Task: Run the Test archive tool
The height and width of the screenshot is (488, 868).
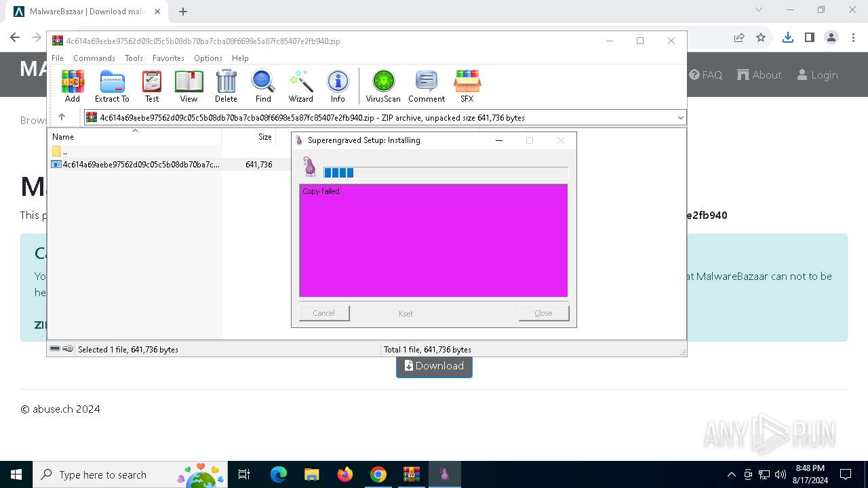Action: (152, 86)
